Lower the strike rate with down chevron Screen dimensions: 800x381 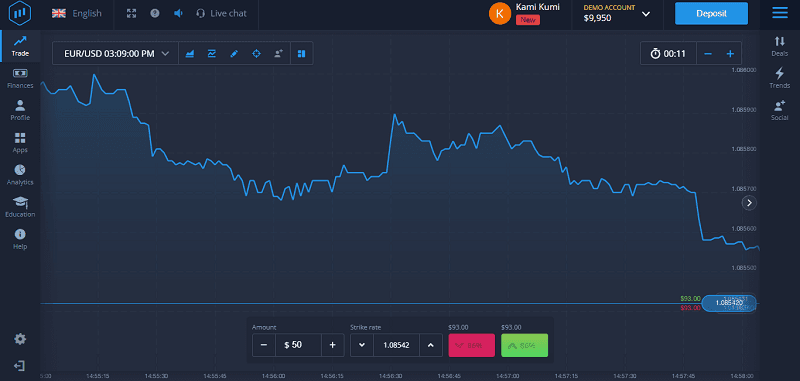tap(362, 345)
